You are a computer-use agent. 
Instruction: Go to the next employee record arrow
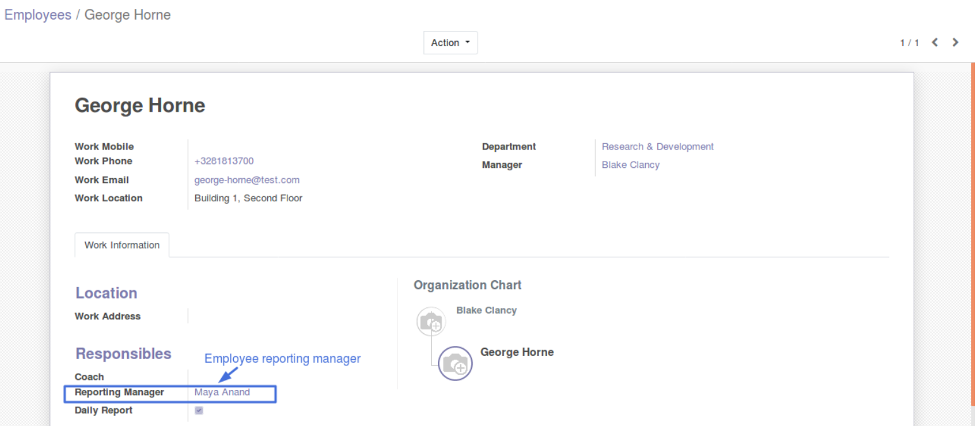(x=955, y=43)
